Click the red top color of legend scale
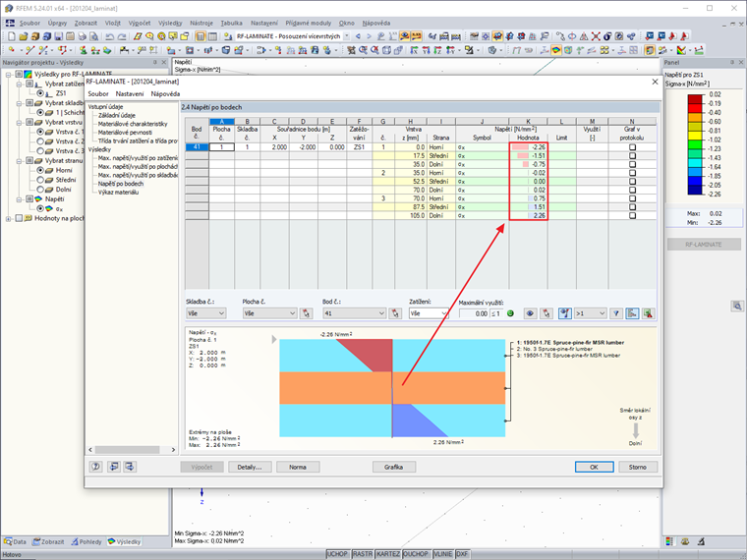This screenshot has width=747, height=560. coord(695,98)
